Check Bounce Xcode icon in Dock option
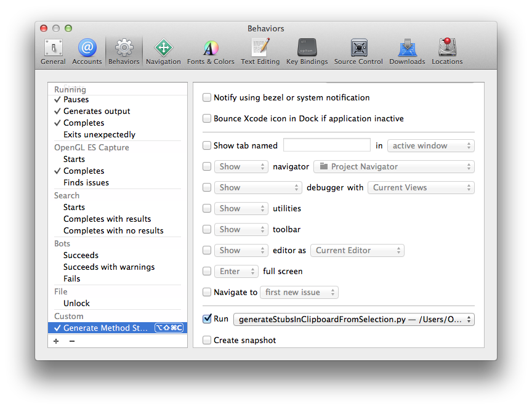The width and height of the screenshot is (532, 409). point(207,118)
